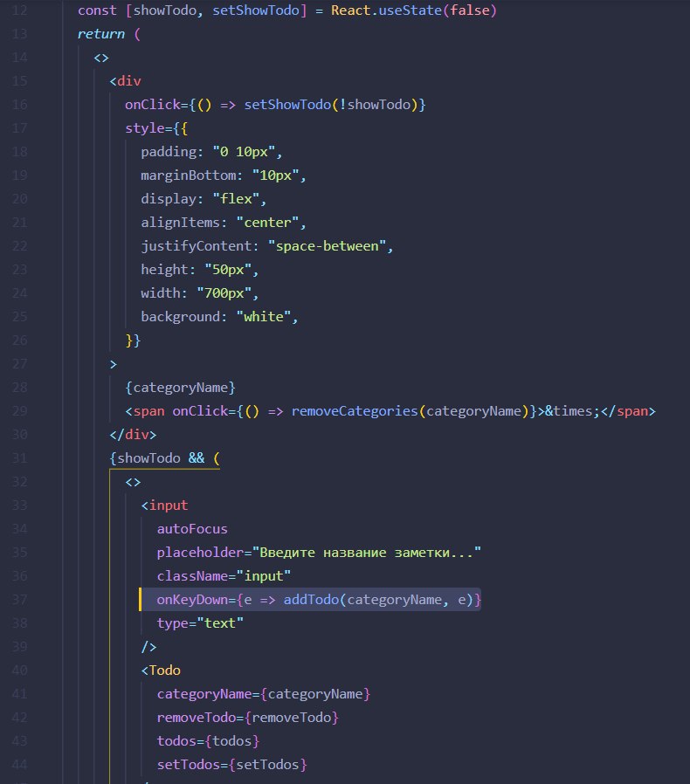This screenshot has width=690, height=784.
Task: Click line number 31 in the gutter
Action: coord(19,458)
